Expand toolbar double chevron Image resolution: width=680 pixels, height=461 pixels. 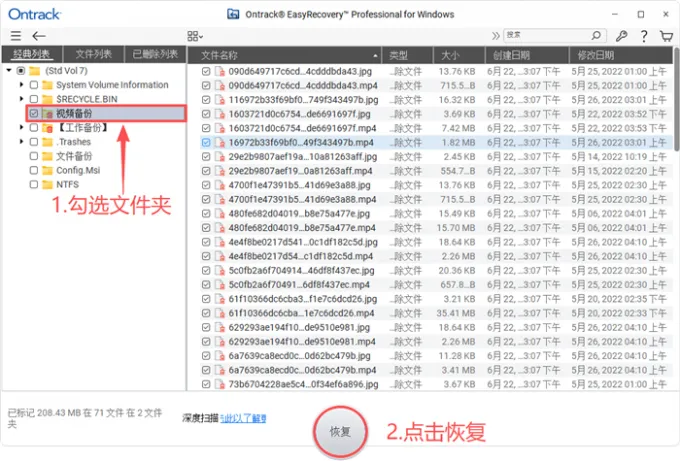pos(495,36)
